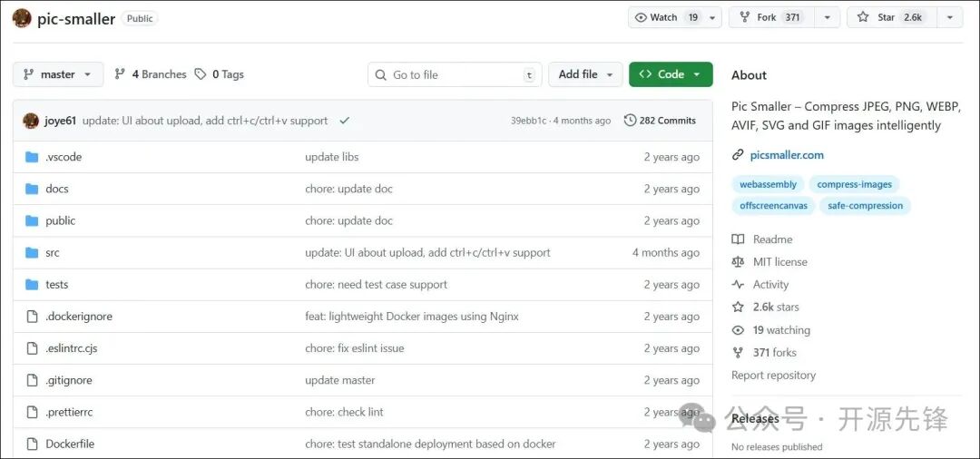The height and width of the screenshot is (459, 980).
Task: Open the Dockerfile file
Action: click(70, 444)
